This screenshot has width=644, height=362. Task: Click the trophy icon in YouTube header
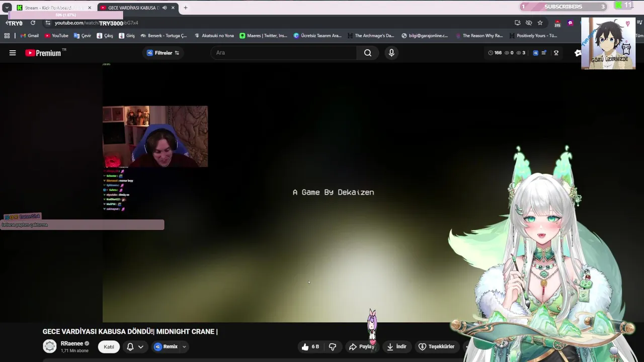(x=556, y=53)
